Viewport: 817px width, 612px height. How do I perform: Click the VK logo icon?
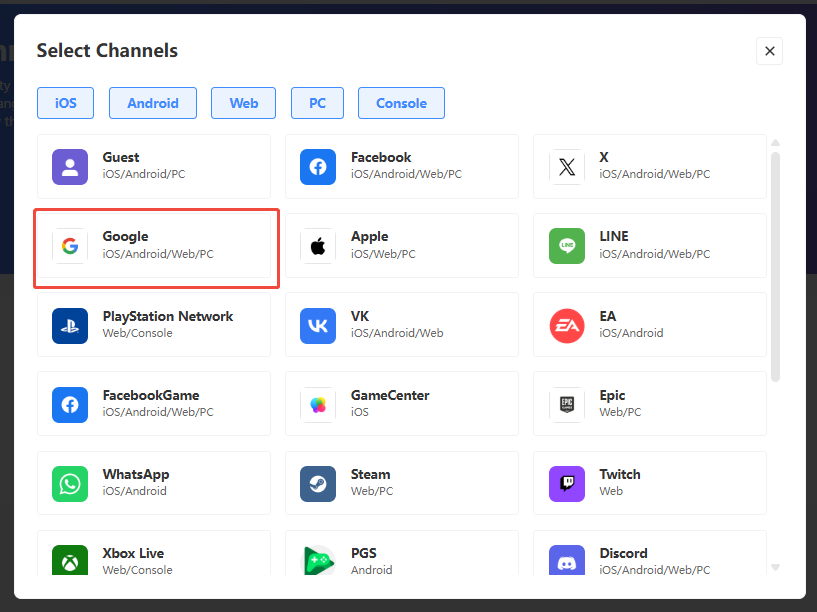pyautogui.click(x=318, y=325)
